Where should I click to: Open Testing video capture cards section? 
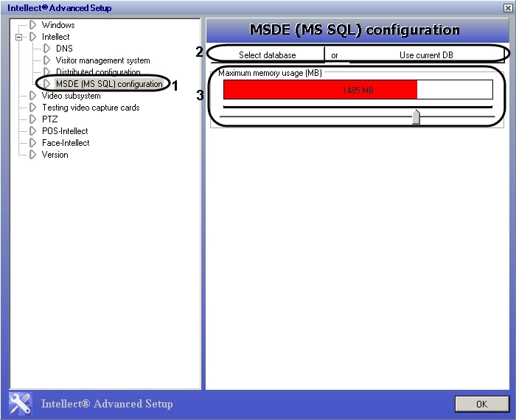point(91,108)
